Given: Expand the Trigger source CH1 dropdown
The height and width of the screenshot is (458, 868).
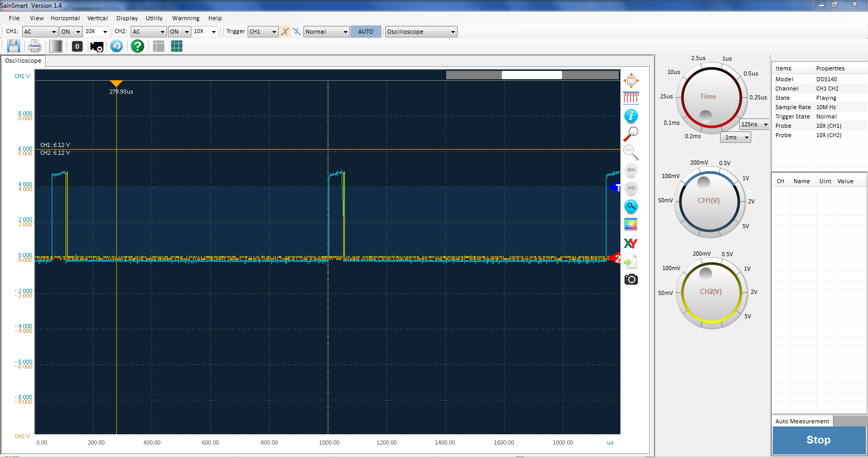Looking at the screenshot, I should click(263, 32).
